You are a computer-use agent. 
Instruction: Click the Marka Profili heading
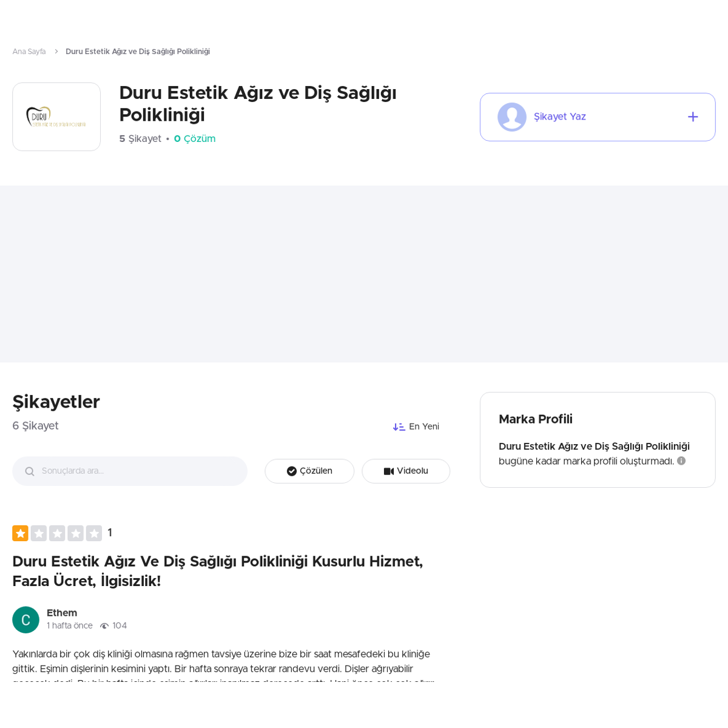[x=536, y=419]
